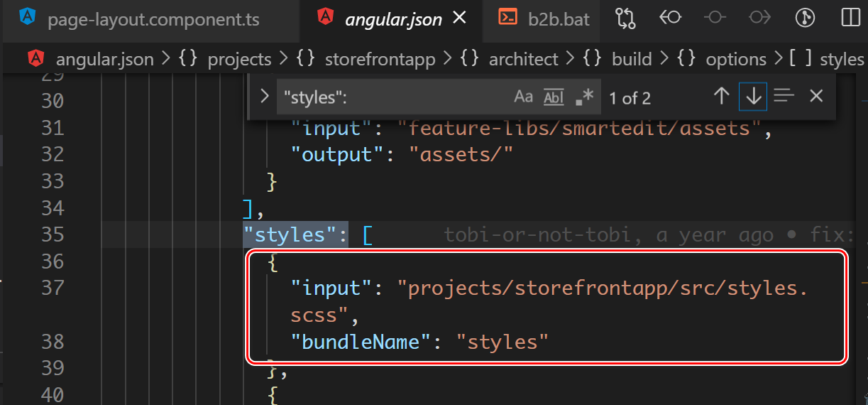Select the angular.json editor tab
This screenshot has height=405, width=868.
[x=392, y=19]
